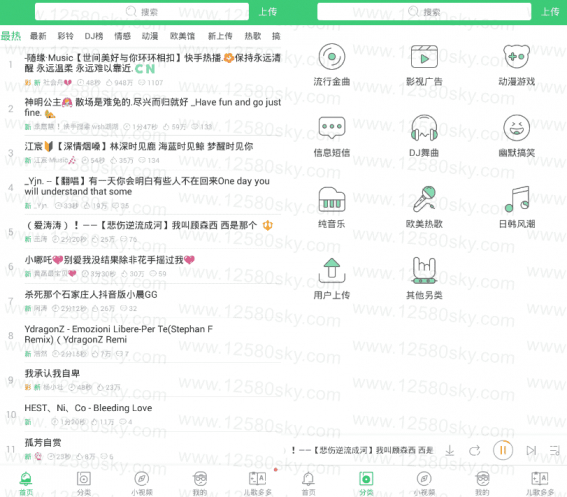Open the 其他另类 category
Screen dimensions: 567x497
coord(424,278)
